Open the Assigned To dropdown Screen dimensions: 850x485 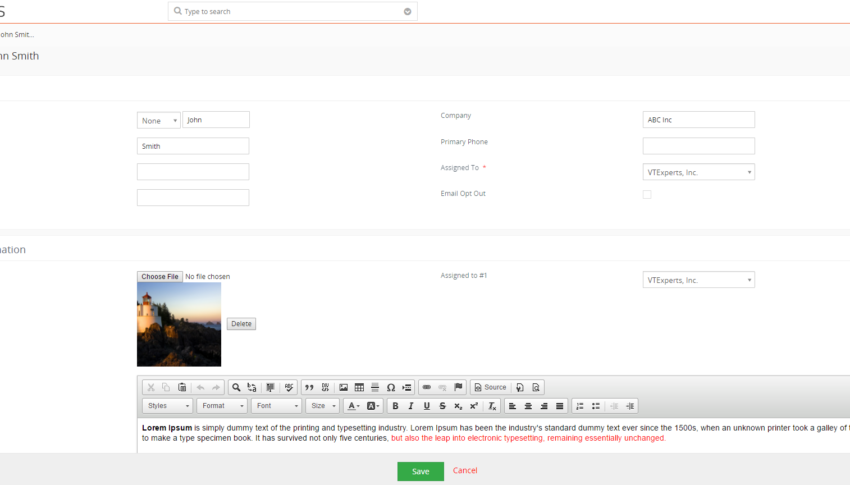pos(699,172)
